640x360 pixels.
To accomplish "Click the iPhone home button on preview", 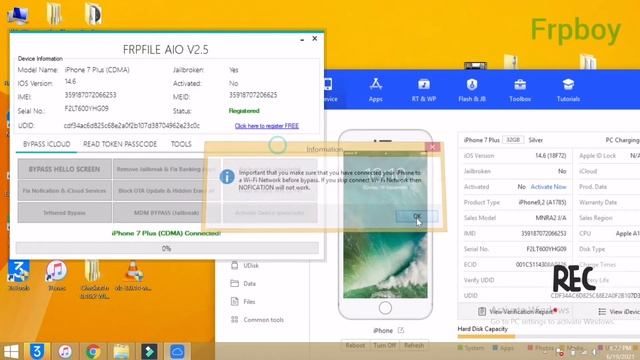I will [385, 308].
